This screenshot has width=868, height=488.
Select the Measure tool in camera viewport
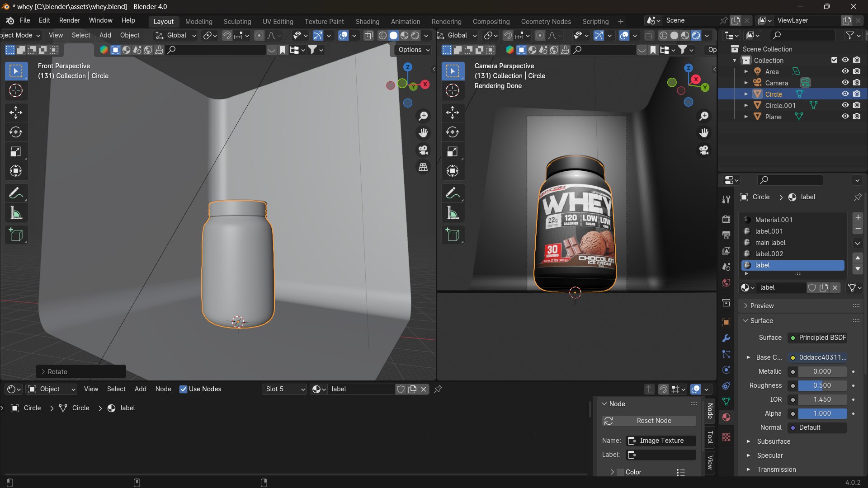(453, 213)
